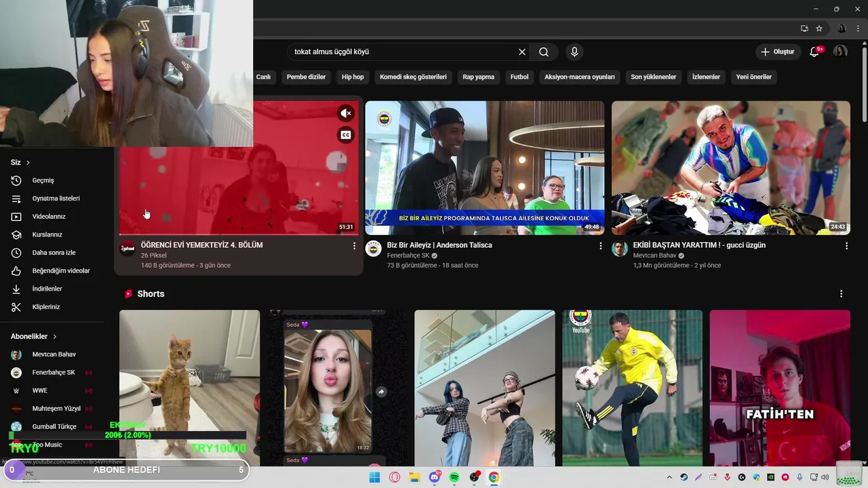Viewport: 868px width, 488px height.
Task: Open Spotify from the taskbar
Action: [454, 477]
